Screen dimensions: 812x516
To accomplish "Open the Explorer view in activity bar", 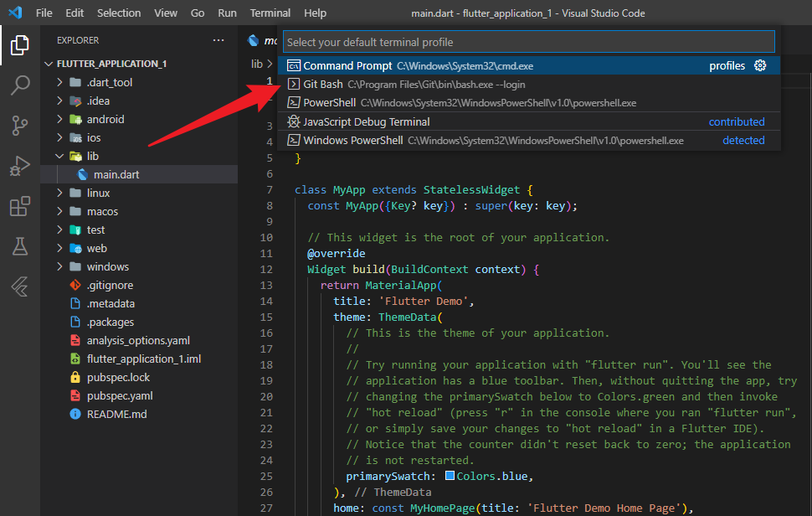I will (20, 45).
